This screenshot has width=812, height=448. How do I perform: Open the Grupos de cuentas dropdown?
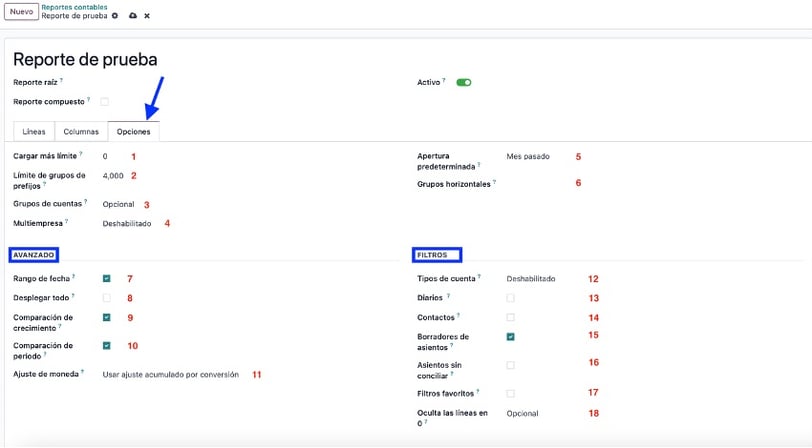click(119, 204)
